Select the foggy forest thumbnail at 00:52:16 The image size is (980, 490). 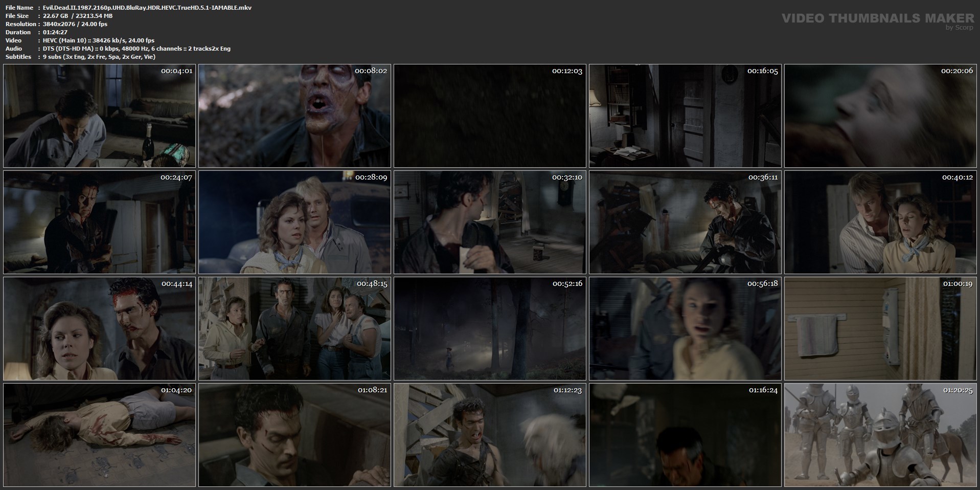click(490, 329)
